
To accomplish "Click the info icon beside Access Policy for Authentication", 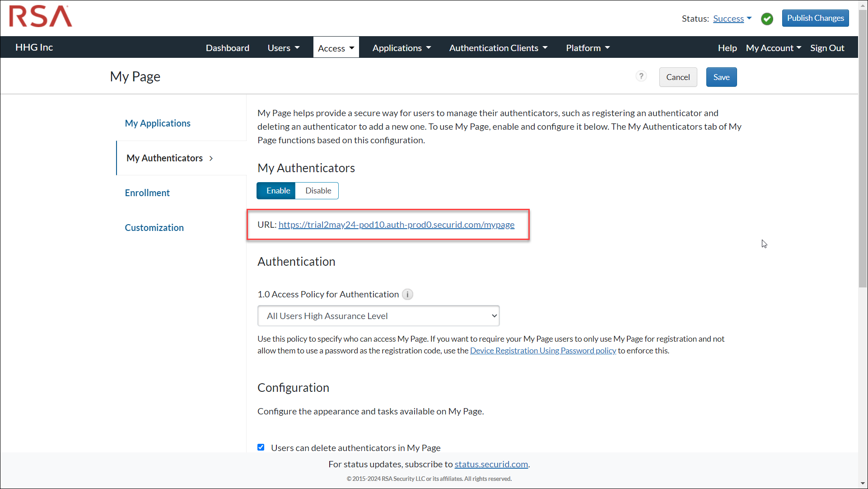I will [x=407, y=294].
